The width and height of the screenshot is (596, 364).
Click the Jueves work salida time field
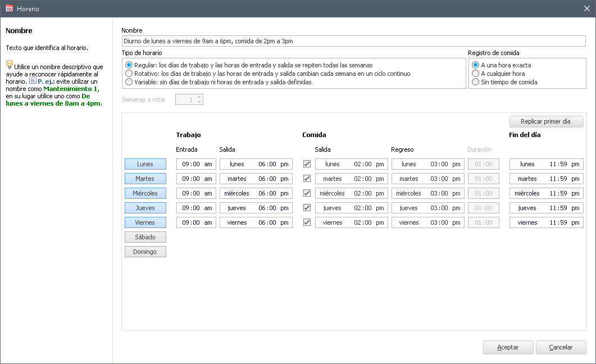tap(256, 208)
